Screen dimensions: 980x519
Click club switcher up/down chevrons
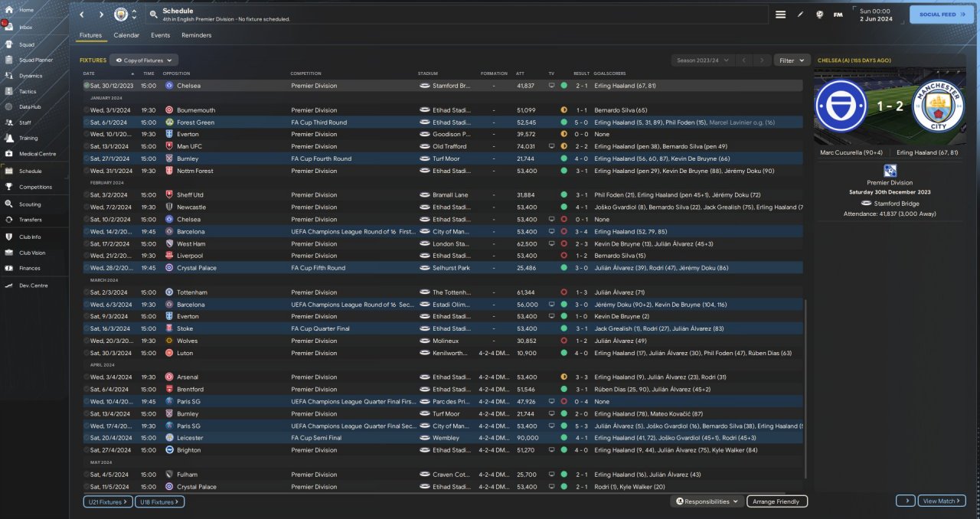(x=135, y=15)
